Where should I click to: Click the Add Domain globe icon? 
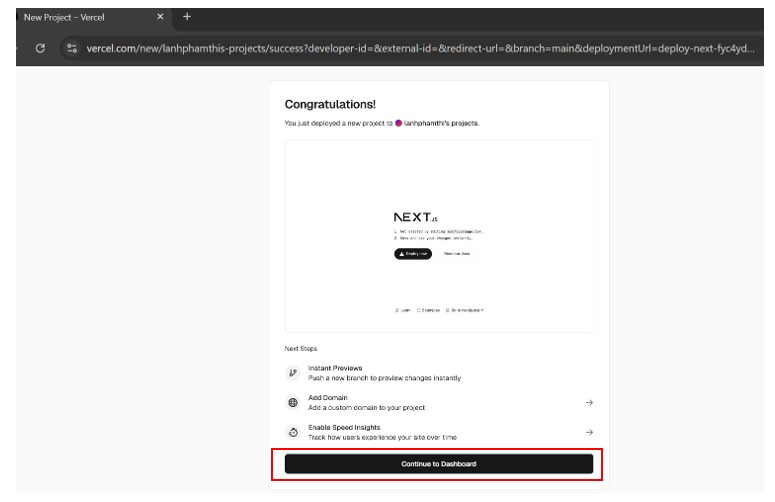[293, 402]
